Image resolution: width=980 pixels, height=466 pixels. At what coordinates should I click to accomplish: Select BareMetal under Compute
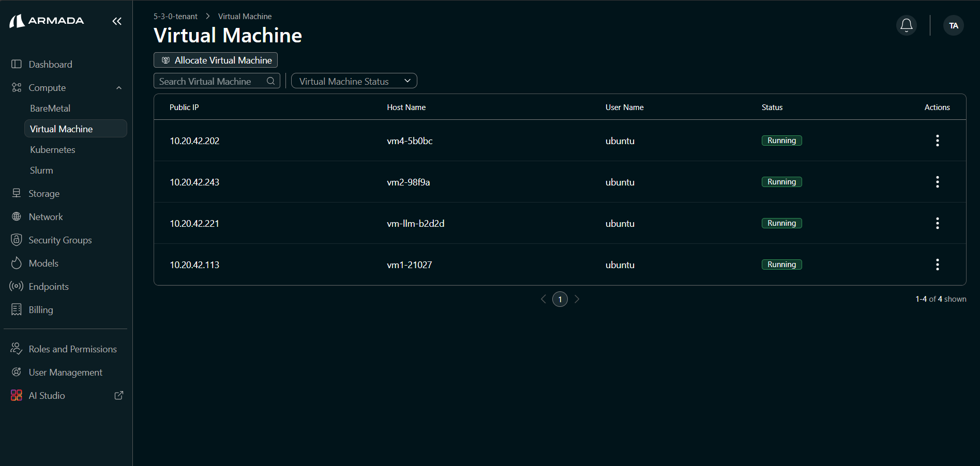tap(50, 108)
